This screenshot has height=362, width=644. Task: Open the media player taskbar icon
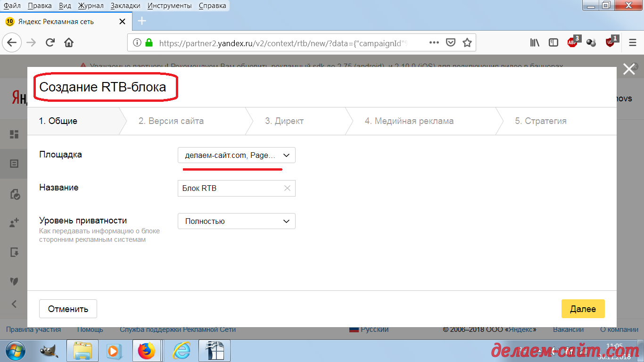coord(113,351)
